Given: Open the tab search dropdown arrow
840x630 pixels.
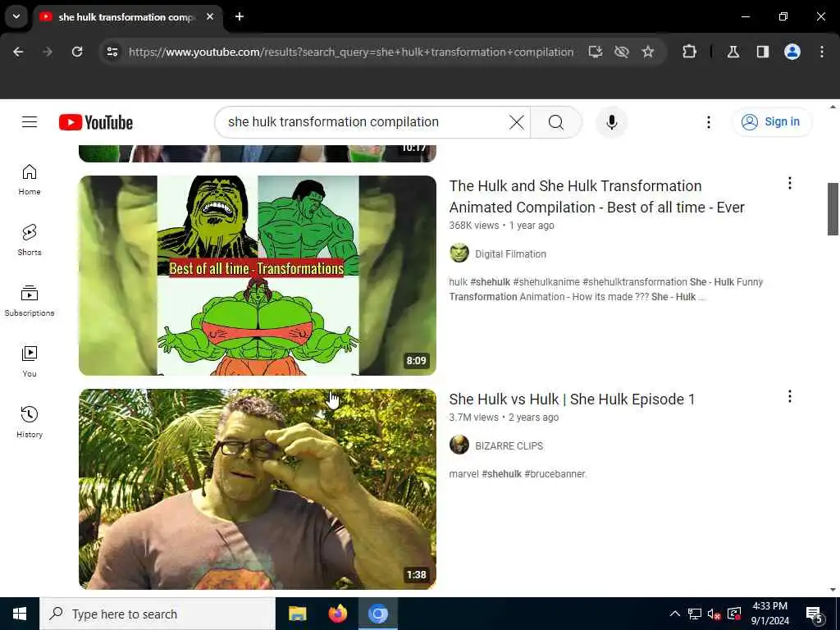Looking at the screenshot, I should (16, 16).
